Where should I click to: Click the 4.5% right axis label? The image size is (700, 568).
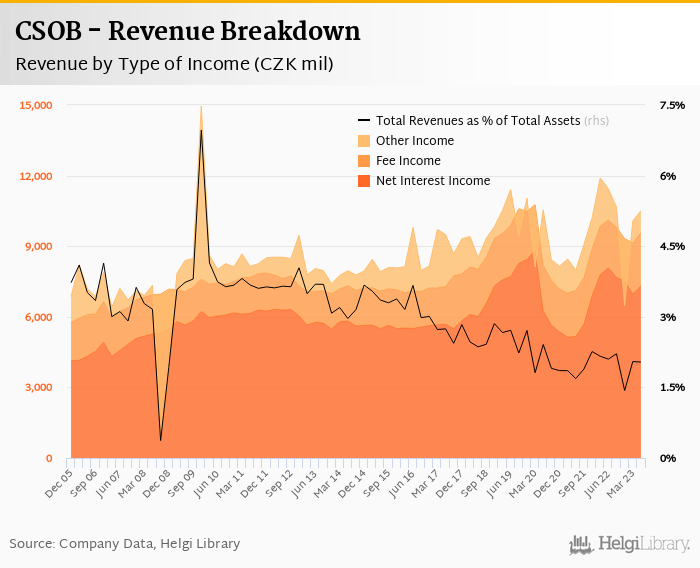point(672,246)
